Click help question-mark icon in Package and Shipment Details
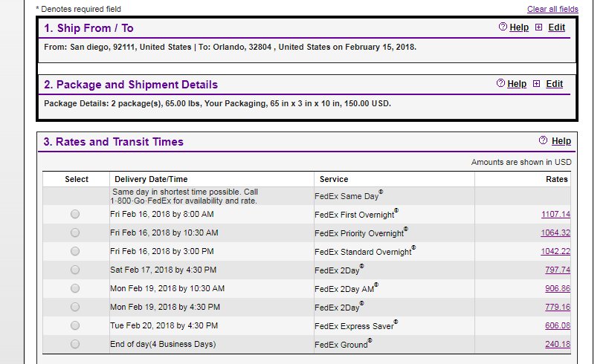 click(x=500, y=83)
